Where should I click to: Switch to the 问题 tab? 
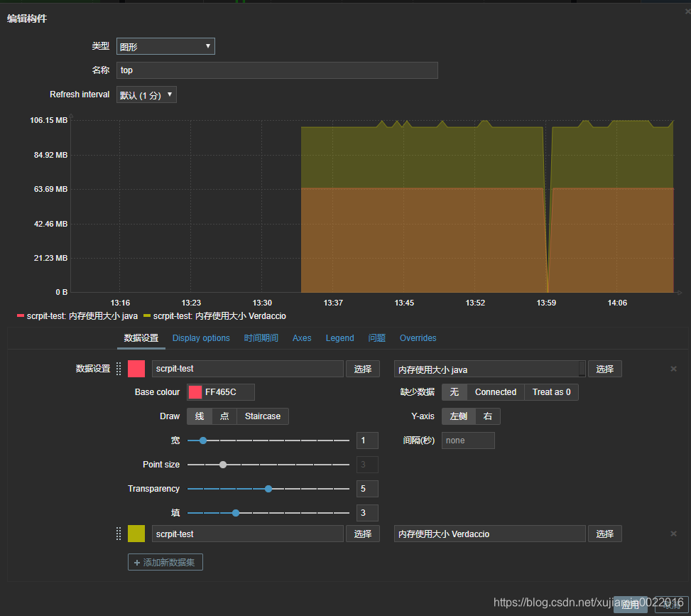[x=377, y=337]
